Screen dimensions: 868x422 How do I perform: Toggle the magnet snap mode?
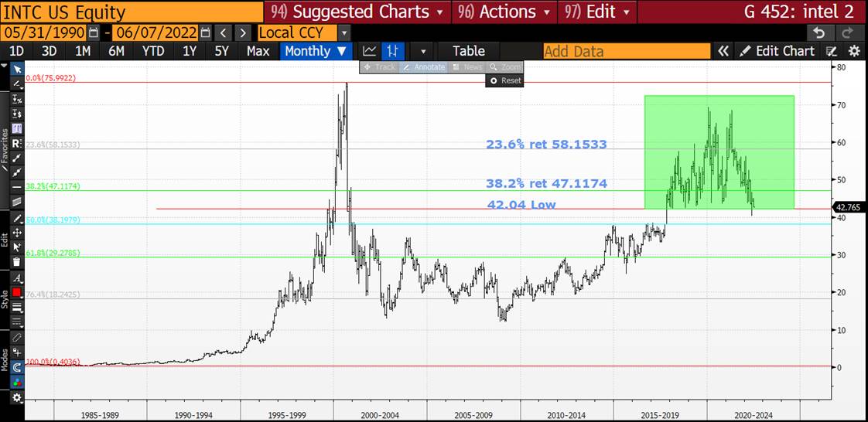pyautogui.click(x=17, y=367)
